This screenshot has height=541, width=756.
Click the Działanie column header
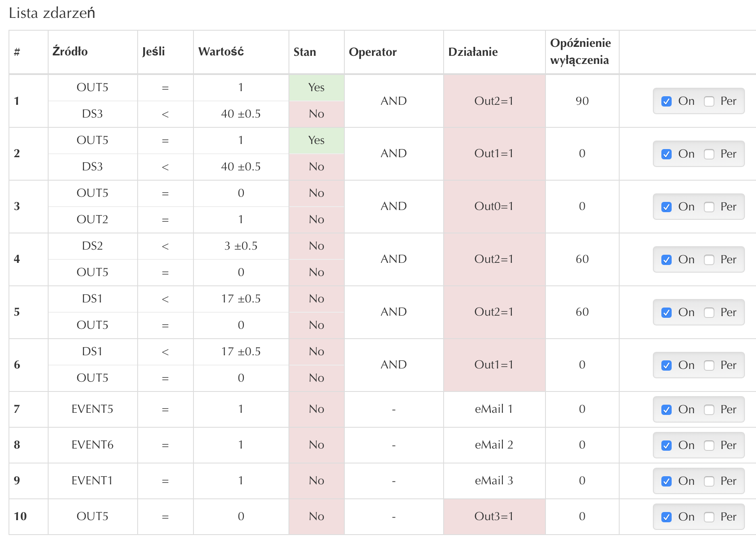[473, 52]
